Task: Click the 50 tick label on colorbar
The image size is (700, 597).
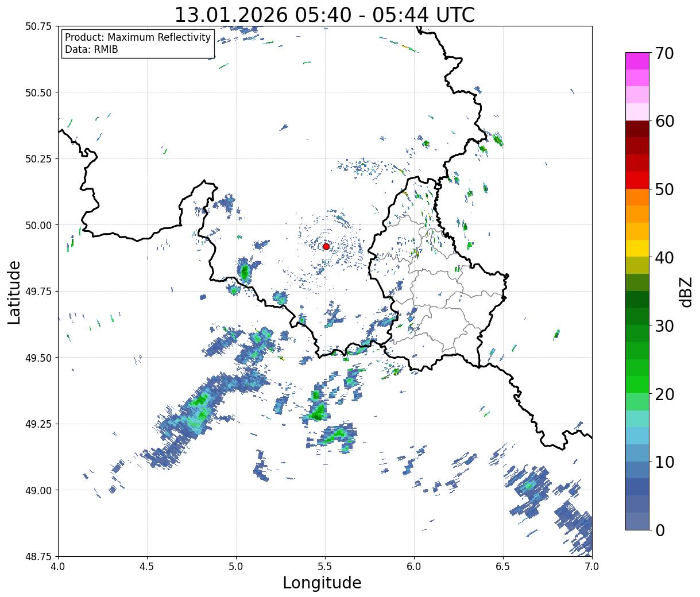Action: coord(664,189)
